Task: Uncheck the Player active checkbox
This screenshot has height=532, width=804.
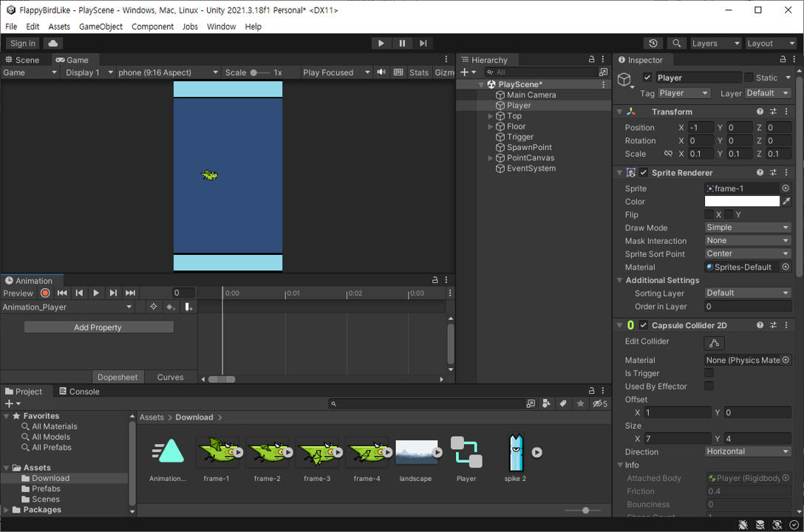Action: click(647, 78)
